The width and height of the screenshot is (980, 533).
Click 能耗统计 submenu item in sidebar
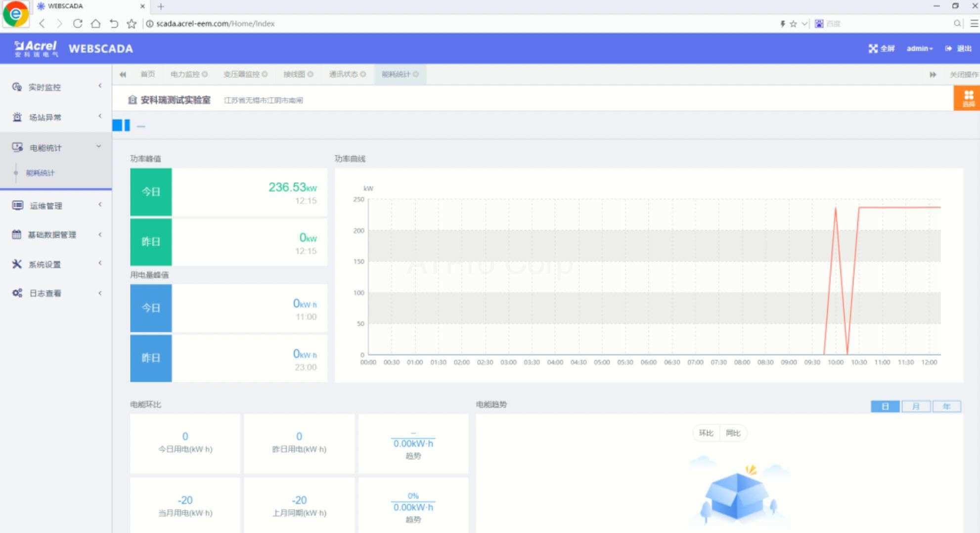click(x=41, y=173)
